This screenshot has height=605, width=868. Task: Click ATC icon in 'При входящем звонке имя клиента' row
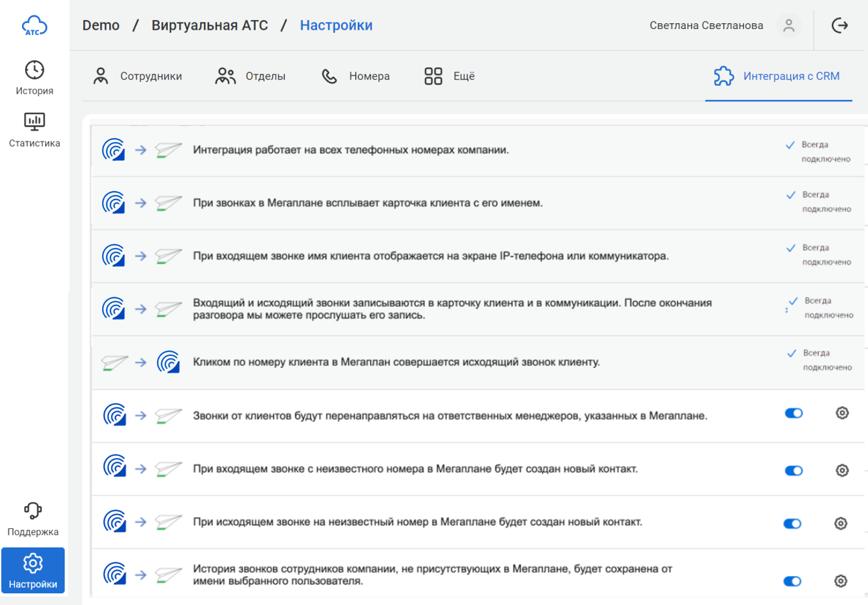[x=114, y=256]
